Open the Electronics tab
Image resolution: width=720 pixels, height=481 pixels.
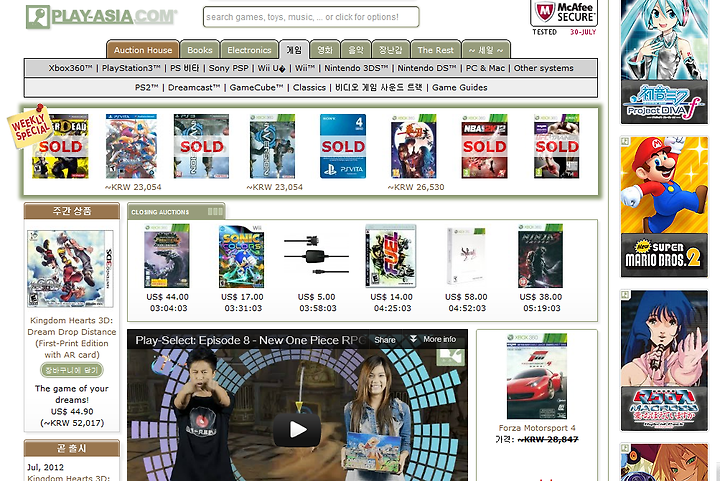pyautogui.click(x=249, y=50)
